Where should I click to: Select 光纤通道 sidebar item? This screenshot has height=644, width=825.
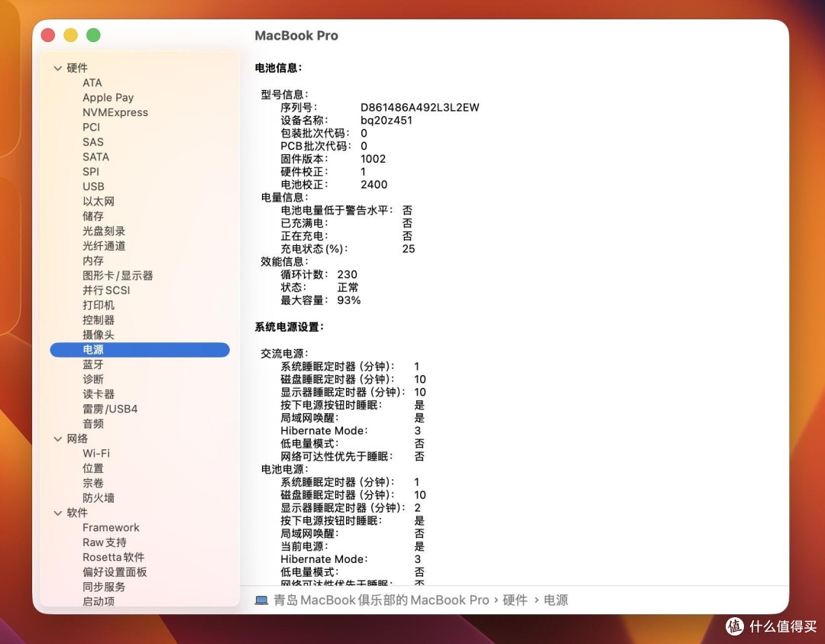tap(104, 246)
